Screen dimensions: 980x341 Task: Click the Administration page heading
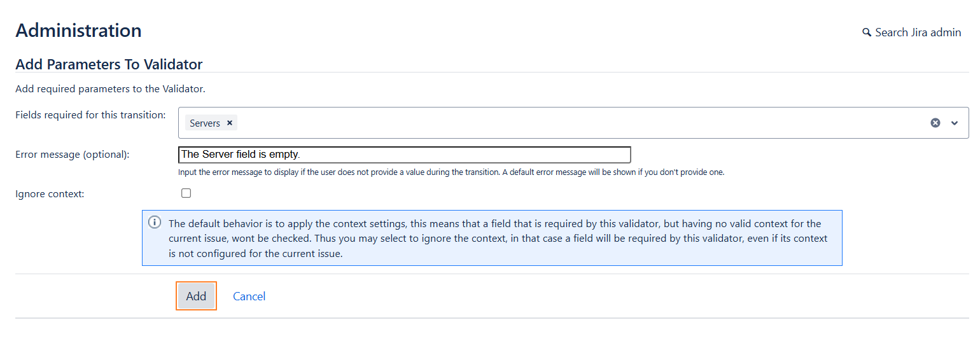tap(78, 31)
